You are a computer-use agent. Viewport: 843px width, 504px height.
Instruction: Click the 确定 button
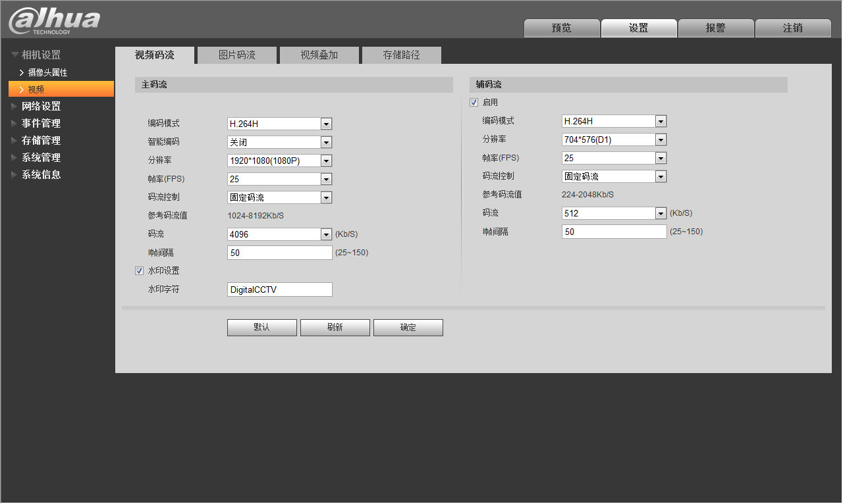(408, 328)
